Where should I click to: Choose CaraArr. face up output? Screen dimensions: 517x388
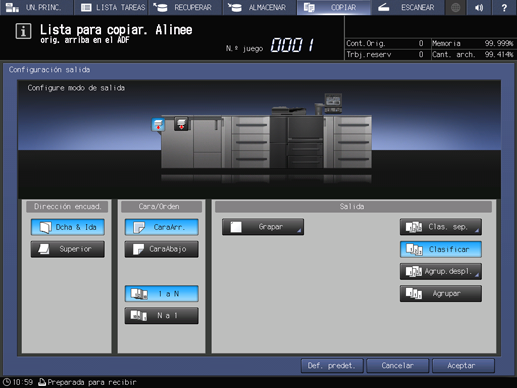coord(161,227)
